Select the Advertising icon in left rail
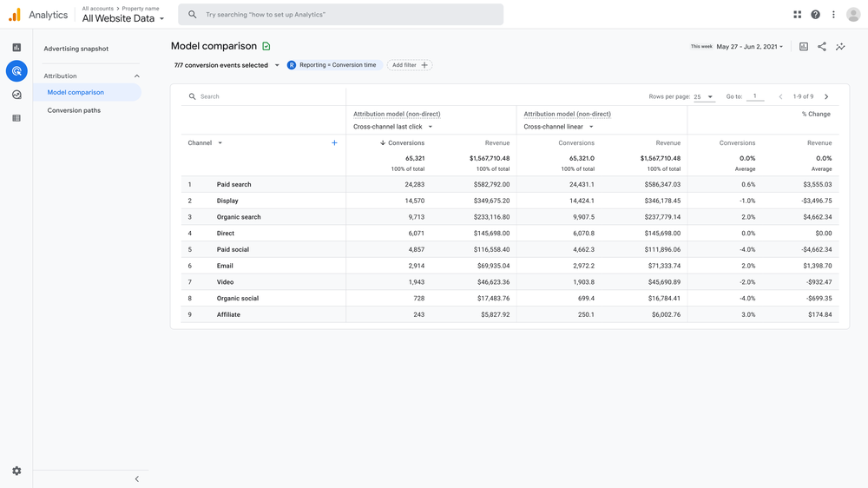 click(x=16, y=71)
